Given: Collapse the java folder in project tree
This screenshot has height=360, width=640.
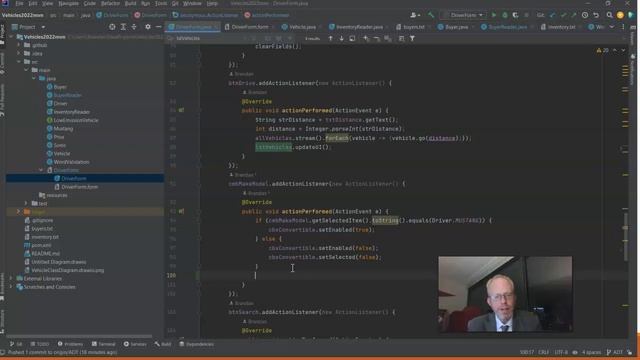Looking at the screenshot, I should 34,78.
